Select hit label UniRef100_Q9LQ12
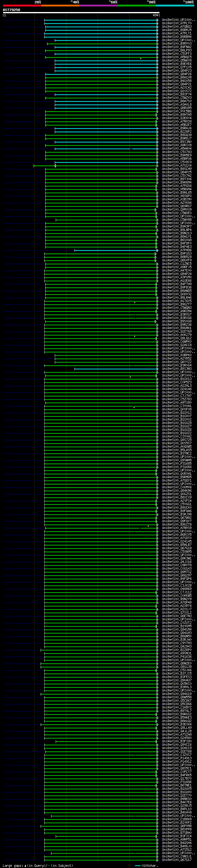Viewport: 197px width, 868px height. coord(176,338)
